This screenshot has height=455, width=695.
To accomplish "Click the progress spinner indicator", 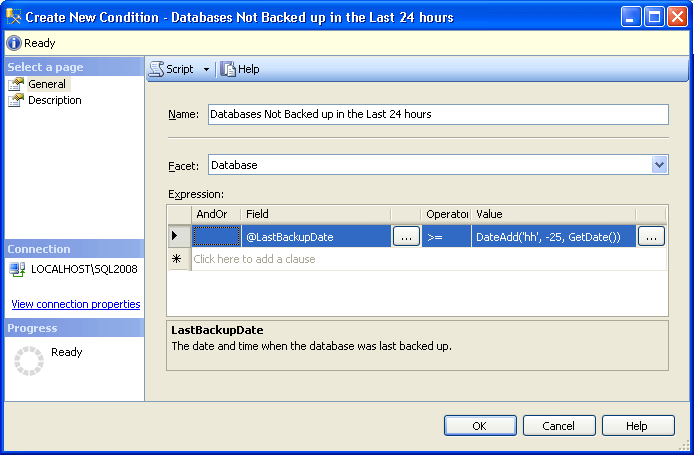I will 29,361.
